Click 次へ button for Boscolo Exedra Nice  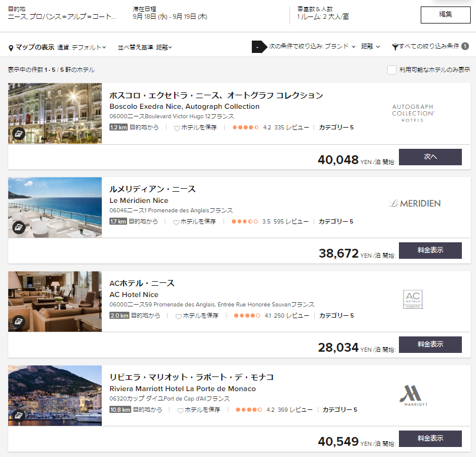[x=430, y=157]
